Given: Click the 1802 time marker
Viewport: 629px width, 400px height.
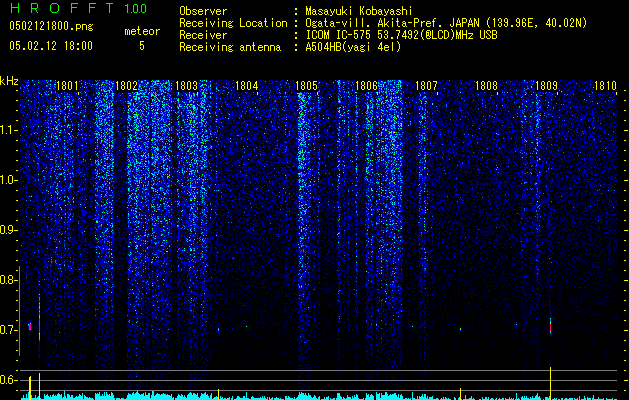Looking at the screenshot, I should coord(126,86).
